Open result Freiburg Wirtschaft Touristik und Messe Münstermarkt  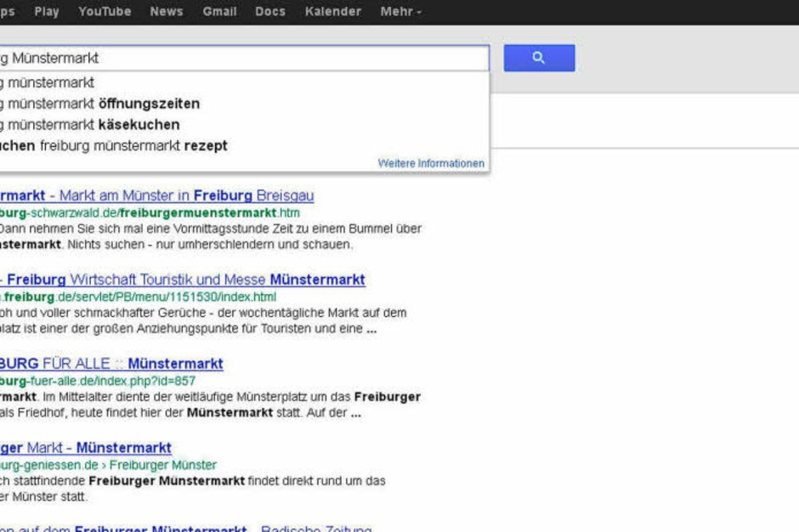point(183,280)
